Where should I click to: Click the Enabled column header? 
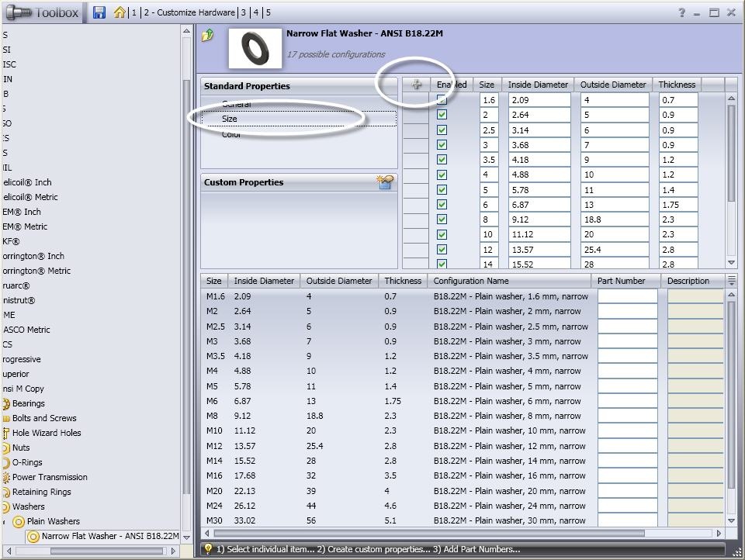452,85
